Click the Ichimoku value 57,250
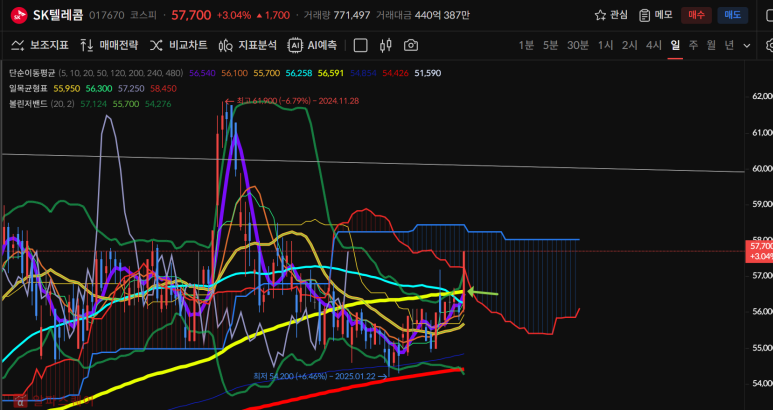Screen dimensions: 773x410 point(131,89)
